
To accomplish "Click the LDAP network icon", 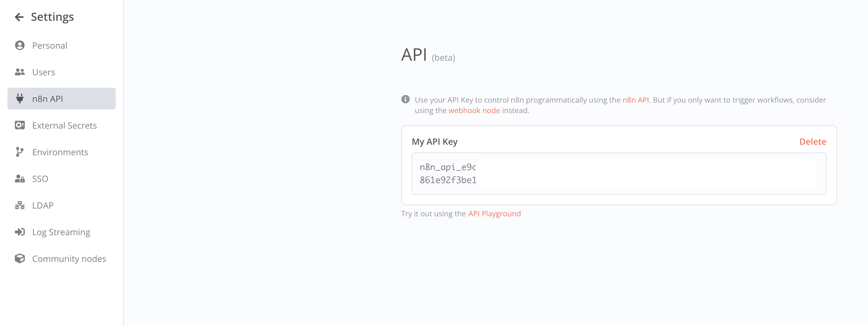I will click(20, 205).
